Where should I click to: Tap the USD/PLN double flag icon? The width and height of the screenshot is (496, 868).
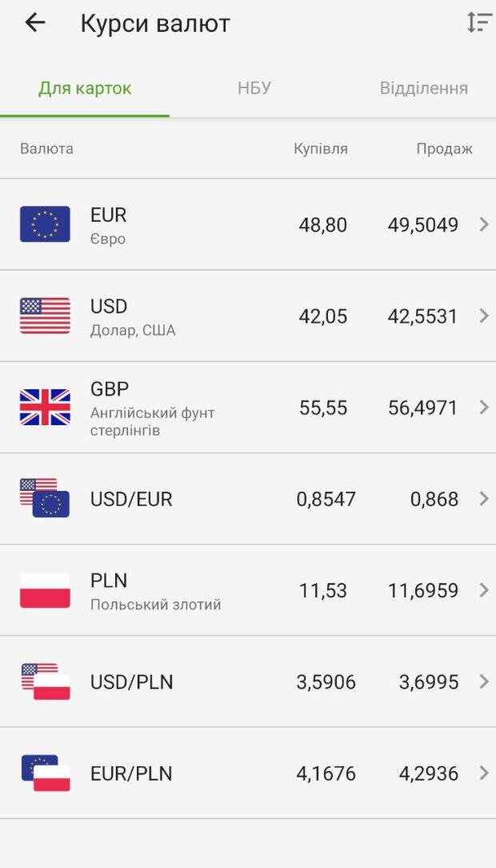click(x=45, y=681)
